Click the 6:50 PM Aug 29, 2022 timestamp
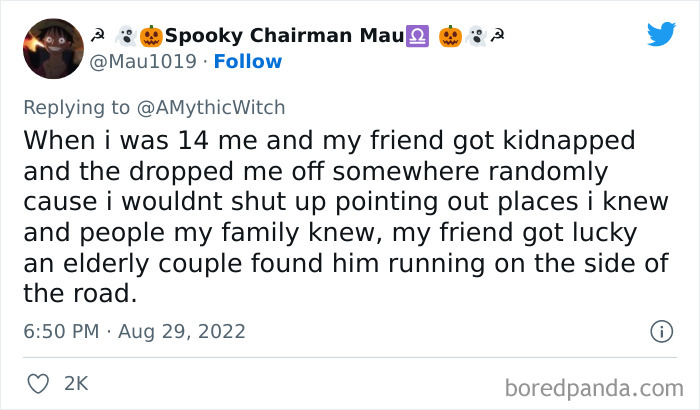Screen dimensions: 700x410 pyautogui.click(x=134, y=331)
